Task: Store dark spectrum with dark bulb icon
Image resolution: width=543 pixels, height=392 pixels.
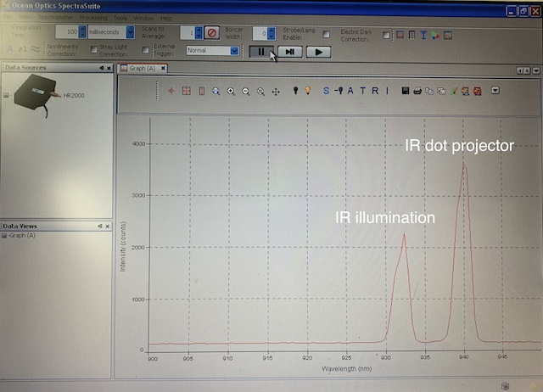Action: click(295, 91)
